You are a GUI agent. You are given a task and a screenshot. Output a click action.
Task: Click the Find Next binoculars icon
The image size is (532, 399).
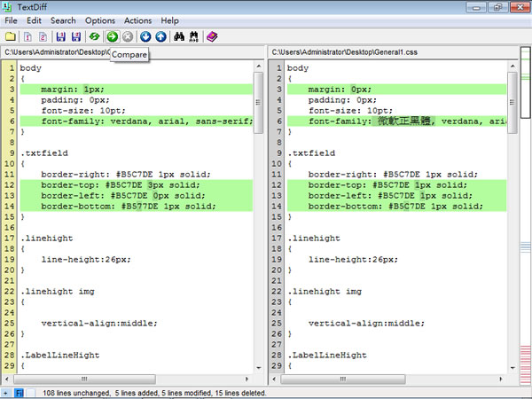tap(193, 36)
